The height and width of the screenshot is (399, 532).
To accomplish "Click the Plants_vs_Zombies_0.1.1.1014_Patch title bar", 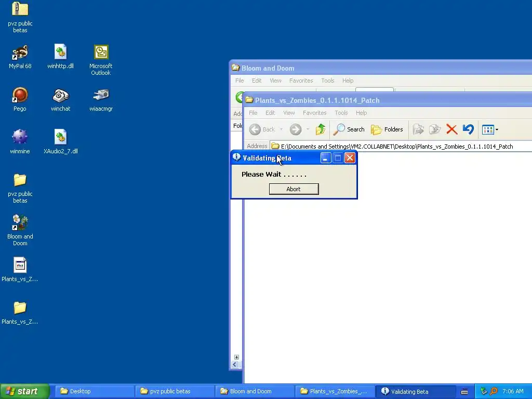I will pyautogui.click(x=387, y=100).
